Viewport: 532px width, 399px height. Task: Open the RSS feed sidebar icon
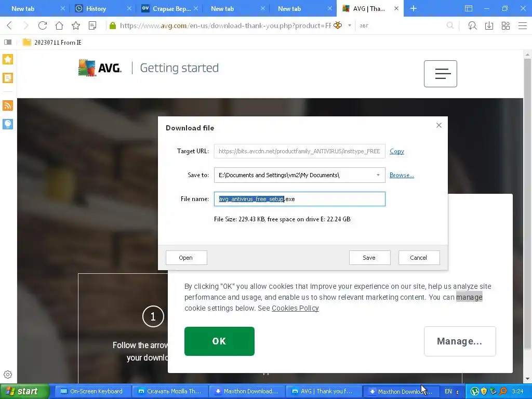[8, 105]
